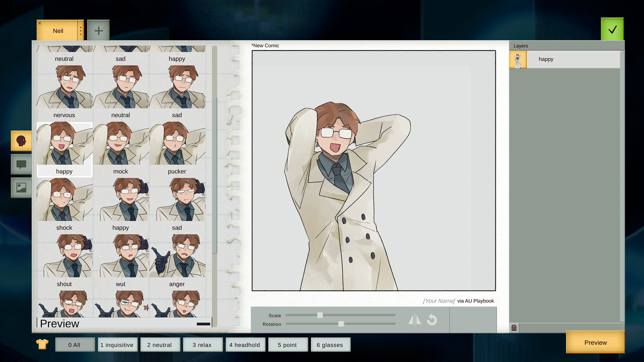Click the Preview button
The image size is (644, 362).
(x=595, y=342)
